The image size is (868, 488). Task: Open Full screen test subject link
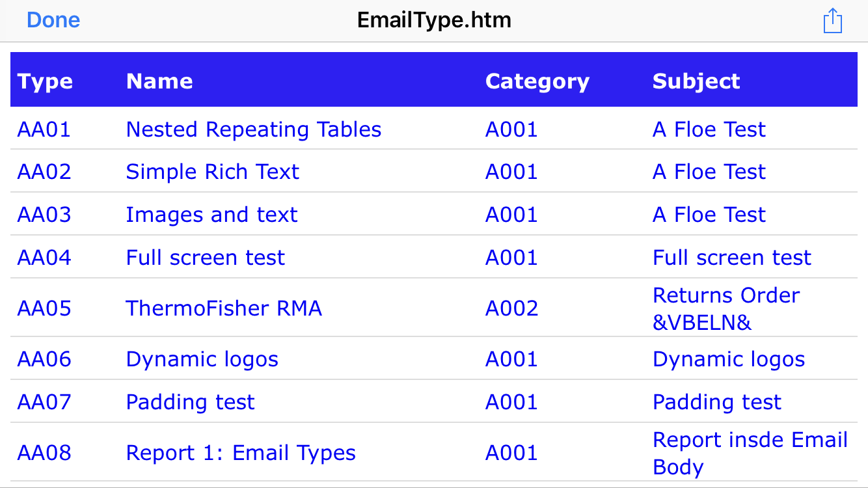tap(732, 258)
